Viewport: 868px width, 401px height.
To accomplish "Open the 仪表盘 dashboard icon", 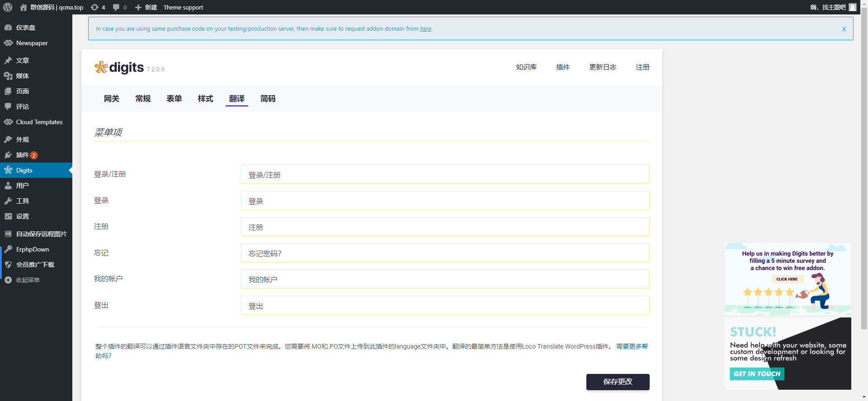I will [8, 28].
